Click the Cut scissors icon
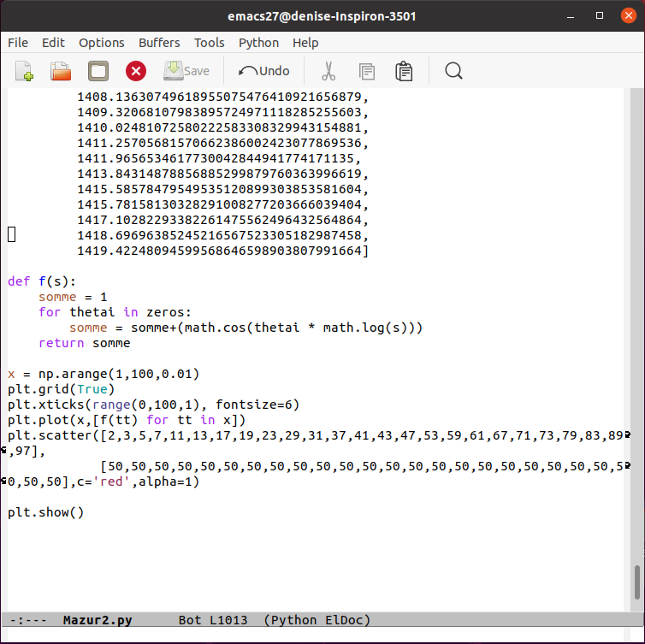The width and height of the screenshot is (645, 644). coord(328,71)
